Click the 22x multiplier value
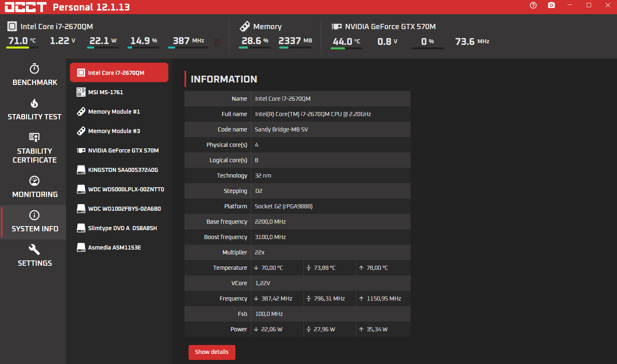Image resolution: width=617 pixels, height=364 pixels. [x=260, y=252]
